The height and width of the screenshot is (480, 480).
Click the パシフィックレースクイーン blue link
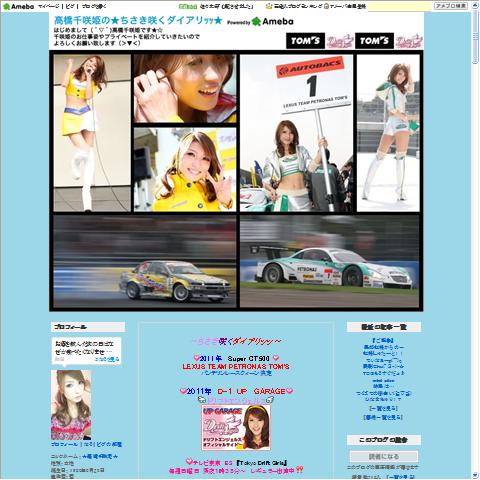(236, 373)
